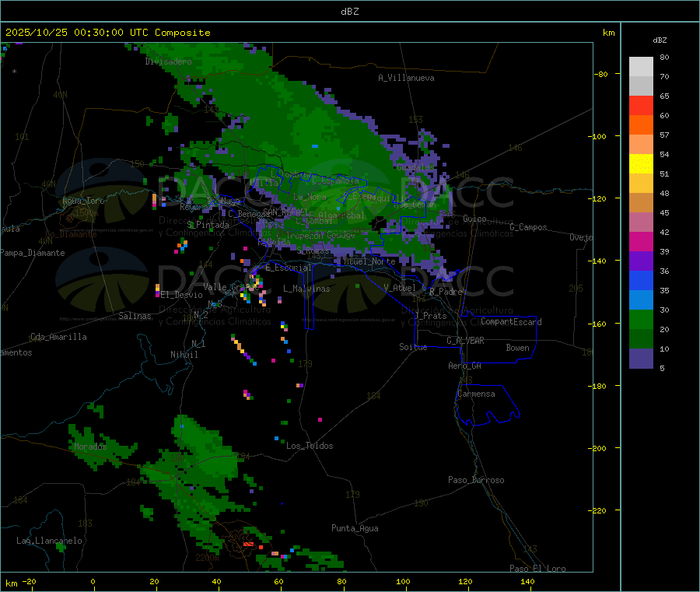Select the 'Lag.Llancanelo' label
The width and height of the screenshot is (700, 592).
point(49,541)
